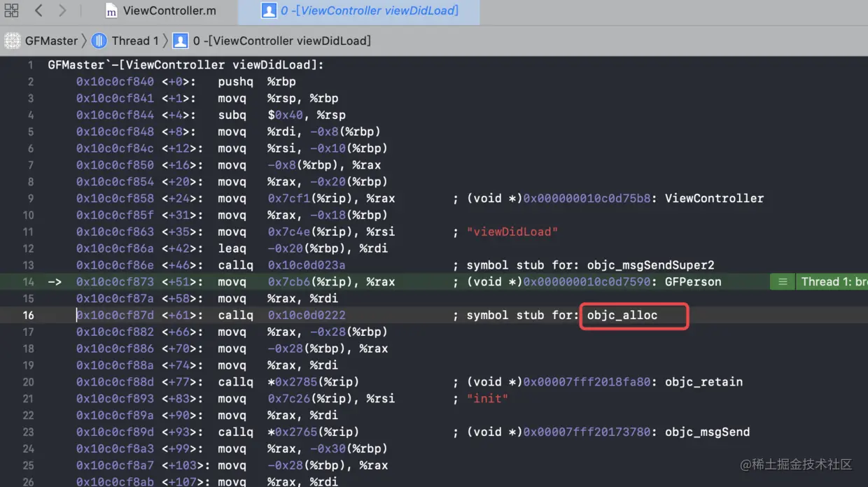Click the Thread 1 icon in breadcrumb
This screenshot has height=487, width=868.
tap(99, 41)
